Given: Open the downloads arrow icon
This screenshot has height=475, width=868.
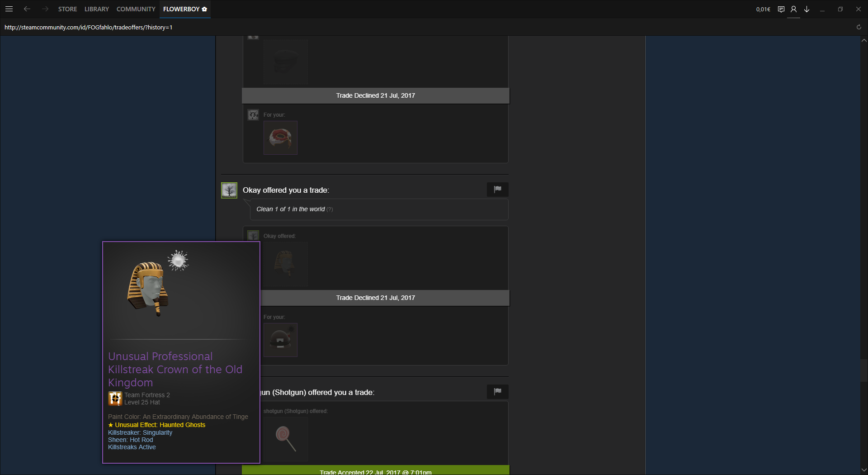Looking at the screenshot, I should pos(807,9).
